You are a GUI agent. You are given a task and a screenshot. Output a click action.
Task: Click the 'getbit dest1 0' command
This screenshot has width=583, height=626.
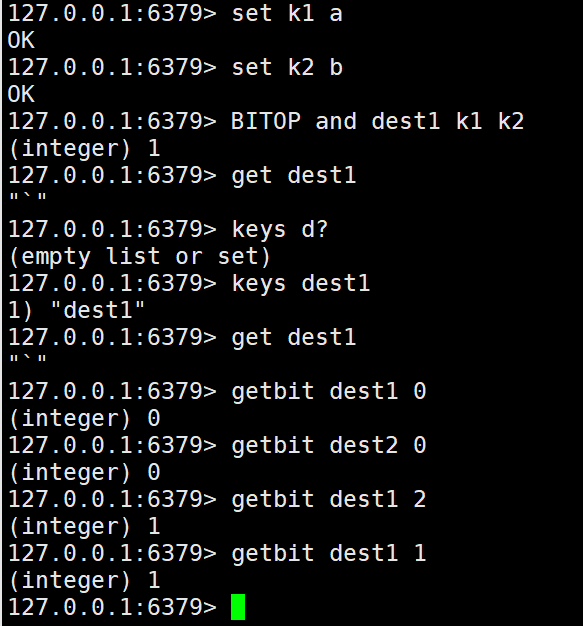(x=329, y=391)
